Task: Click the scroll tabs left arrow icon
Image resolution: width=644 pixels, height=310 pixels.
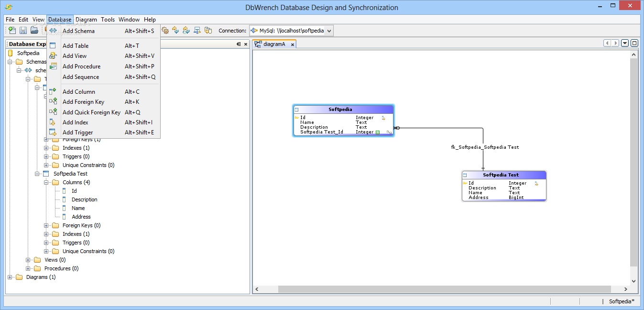Action: (608, 43)
